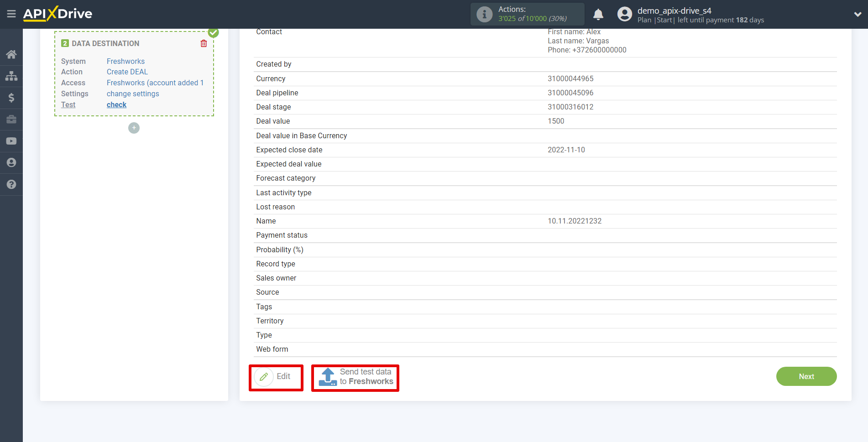Click the Forecast category row label

click(286, 178)
